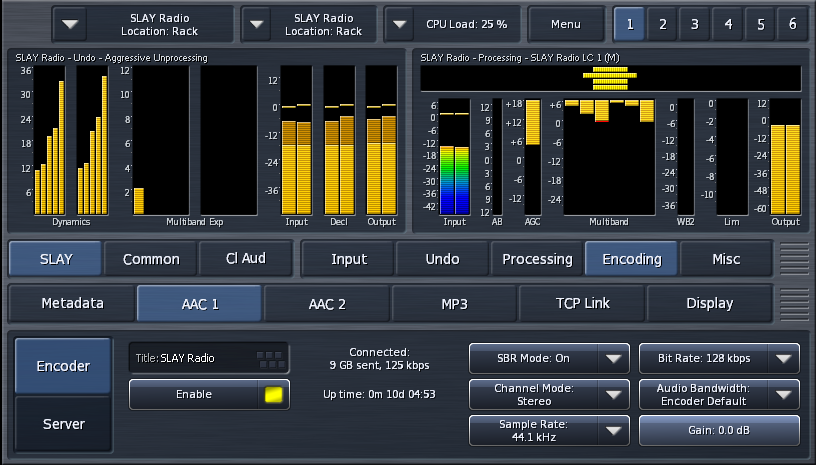Switch to the Encoder side panel
Viewport: 816px width, 465px height.
click(63, 366)
